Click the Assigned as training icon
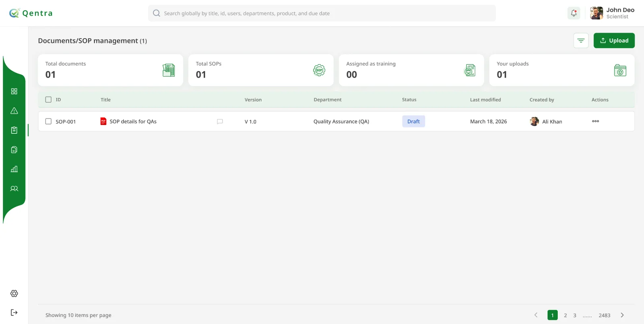The width and height of the screenshot is (644, 324). (470, 70)
